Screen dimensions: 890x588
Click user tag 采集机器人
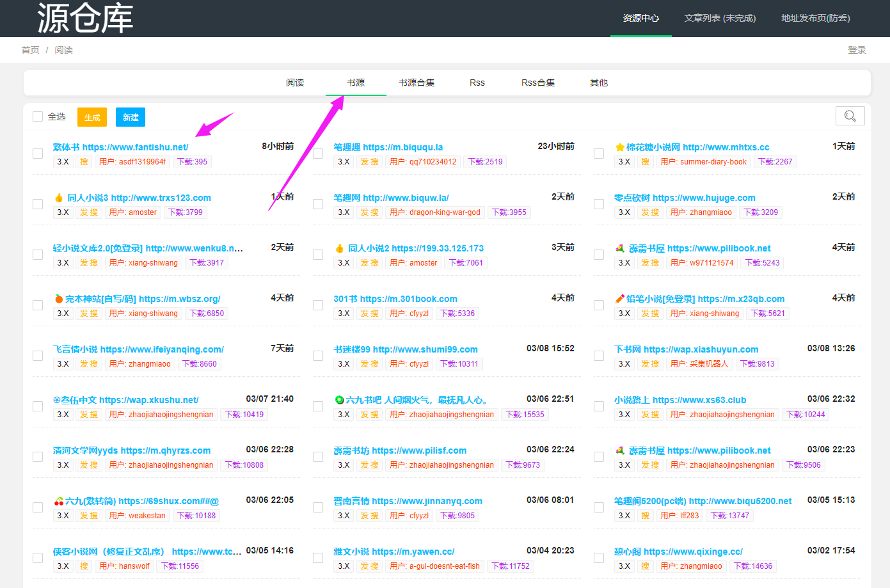coord(699,364)
